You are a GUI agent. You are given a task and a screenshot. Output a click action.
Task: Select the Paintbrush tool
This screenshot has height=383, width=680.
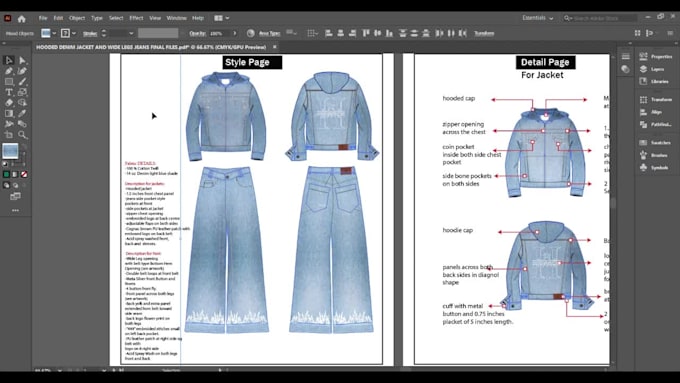pos(22,82)
